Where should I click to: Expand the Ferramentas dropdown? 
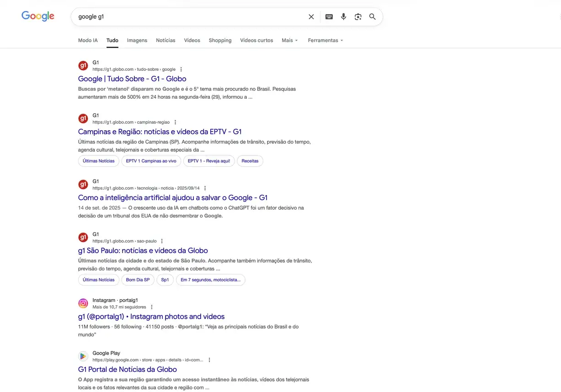coord(325,40)
